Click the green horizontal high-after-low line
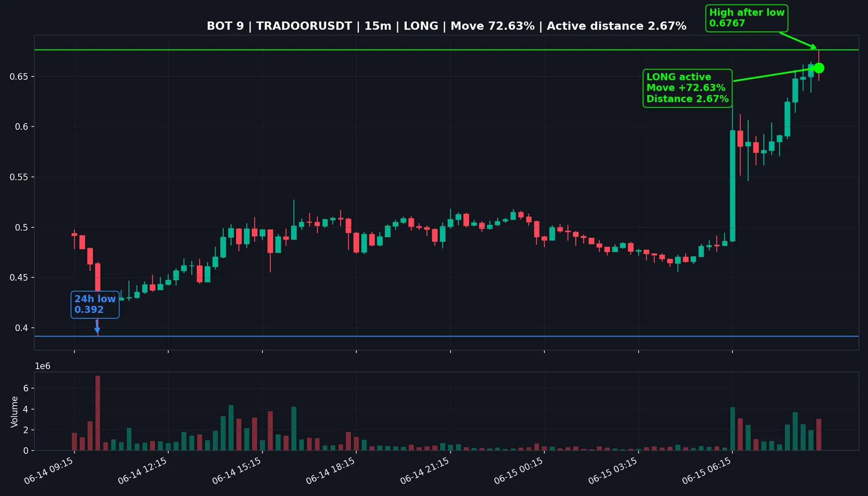868x496 pixels. point(446,50)
